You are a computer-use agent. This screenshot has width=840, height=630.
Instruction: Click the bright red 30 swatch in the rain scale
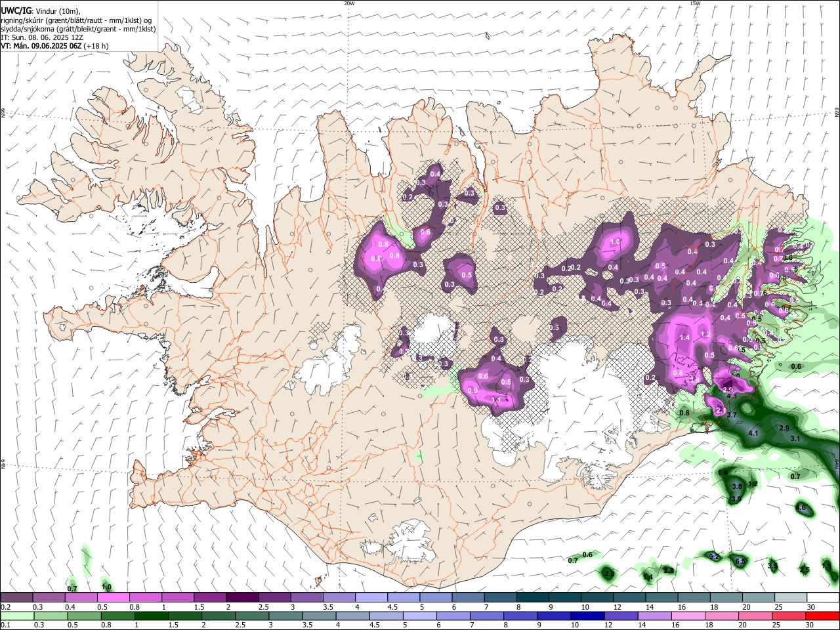[823, 616]
